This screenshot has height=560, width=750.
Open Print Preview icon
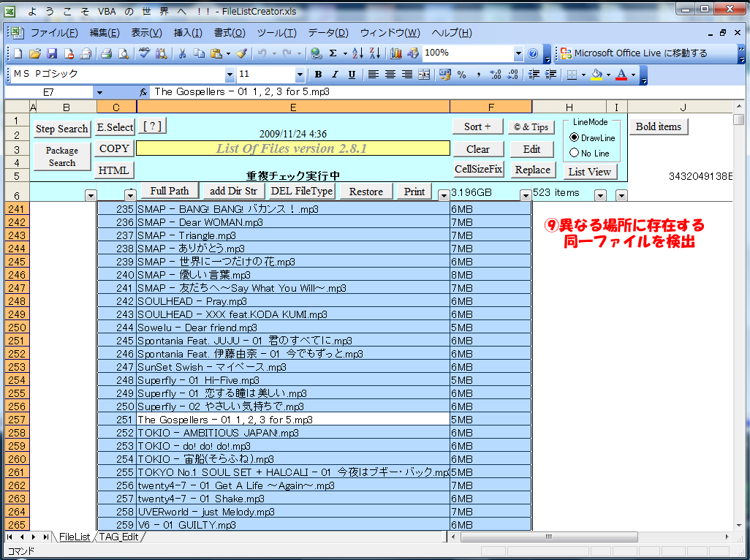point(123,53)
